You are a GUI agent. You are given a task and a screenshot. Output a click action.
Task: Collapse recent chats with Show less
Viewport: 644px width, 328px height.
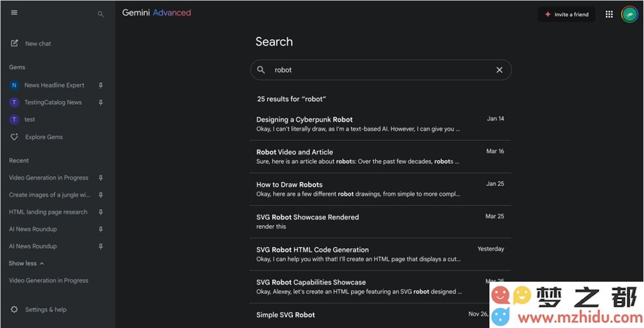[x=26, y=264]
